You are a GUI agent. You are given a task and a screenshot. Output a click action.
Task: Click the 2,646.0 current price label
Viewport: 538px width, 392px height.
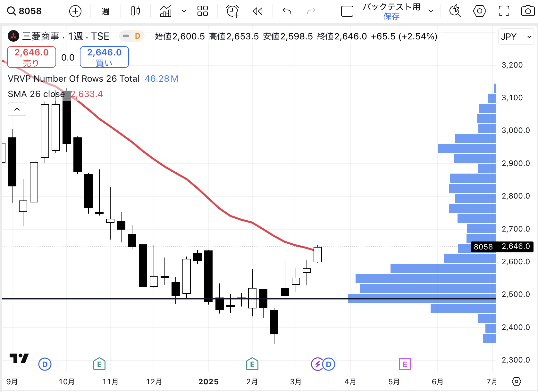[516, 247]
